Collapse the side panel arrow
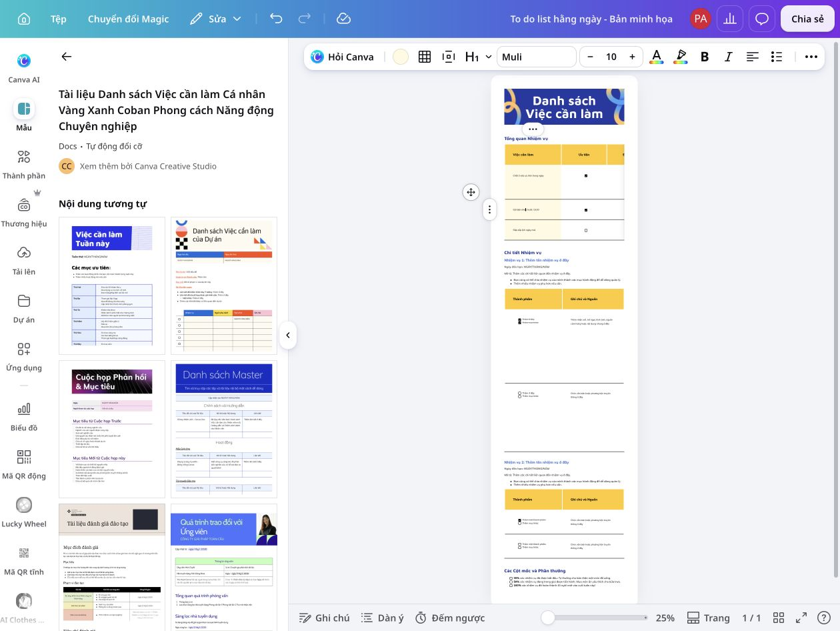The height and width of the screenshot is (631, 840). pos(287,335)
